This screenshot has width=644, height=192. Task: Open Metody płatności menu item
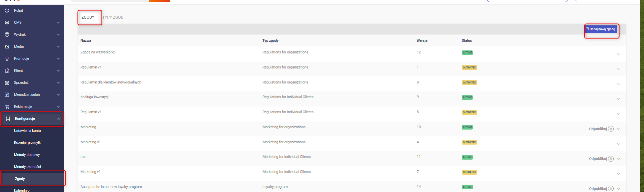[27, 167]
